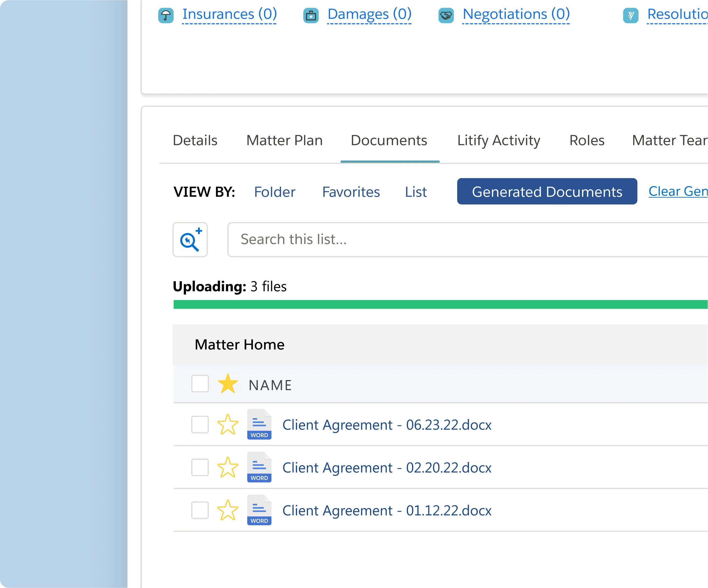The width and height of the screenshot is (708, 588).
Task: Select checkbox for Client Agreement - 02.20.22.docx
Action: pos(200,467)
